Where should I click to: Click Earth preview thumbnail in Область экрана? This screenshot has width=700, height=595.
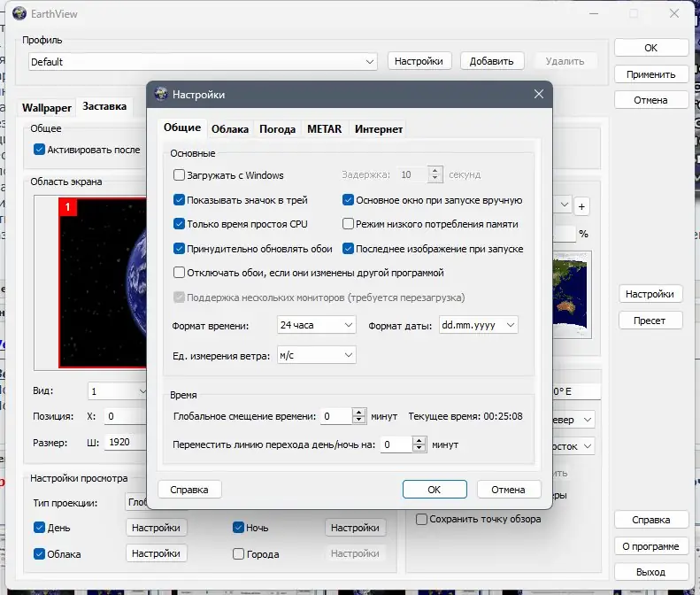point(103,282)
